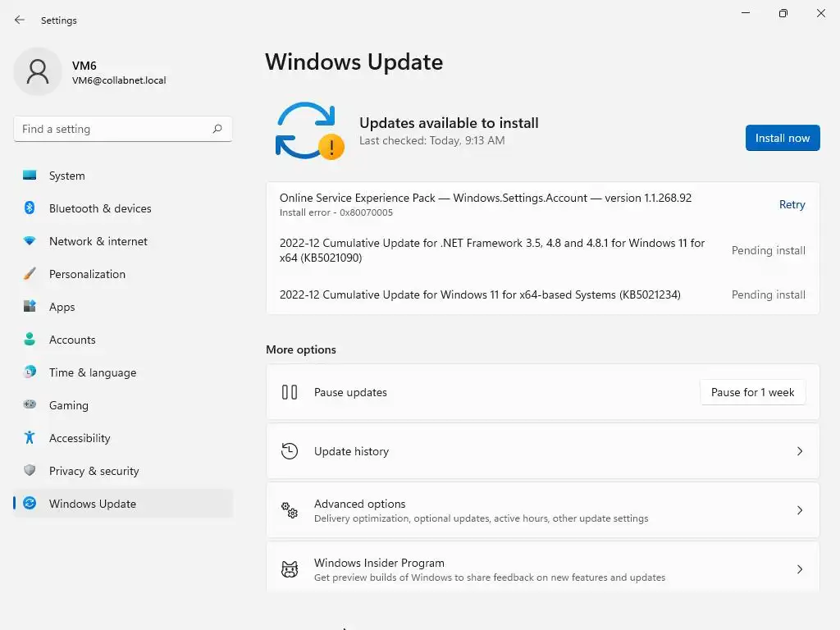Click the Install now button

click(782, 138)
